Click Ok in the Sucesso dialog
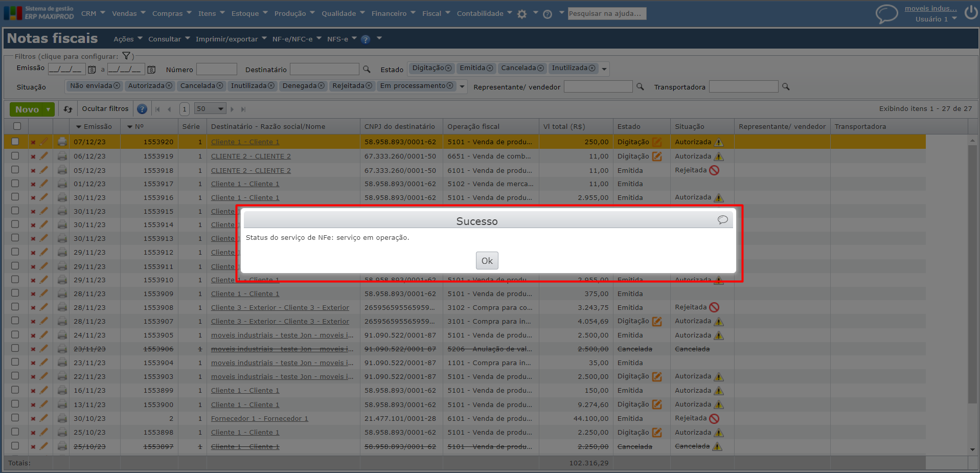This screenshot has height=473, width=980. pyautogui.click(x=487, y=261)
